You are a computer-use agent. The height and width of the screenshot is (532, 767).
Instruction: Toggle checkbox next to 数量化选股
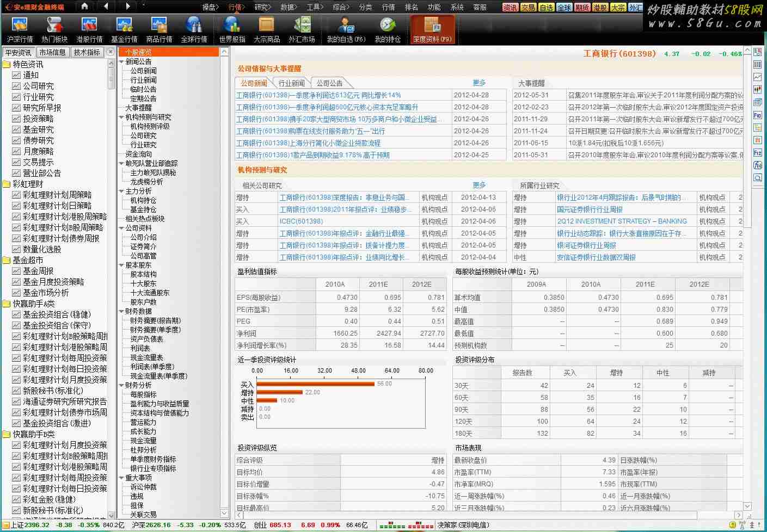(16, 249)
